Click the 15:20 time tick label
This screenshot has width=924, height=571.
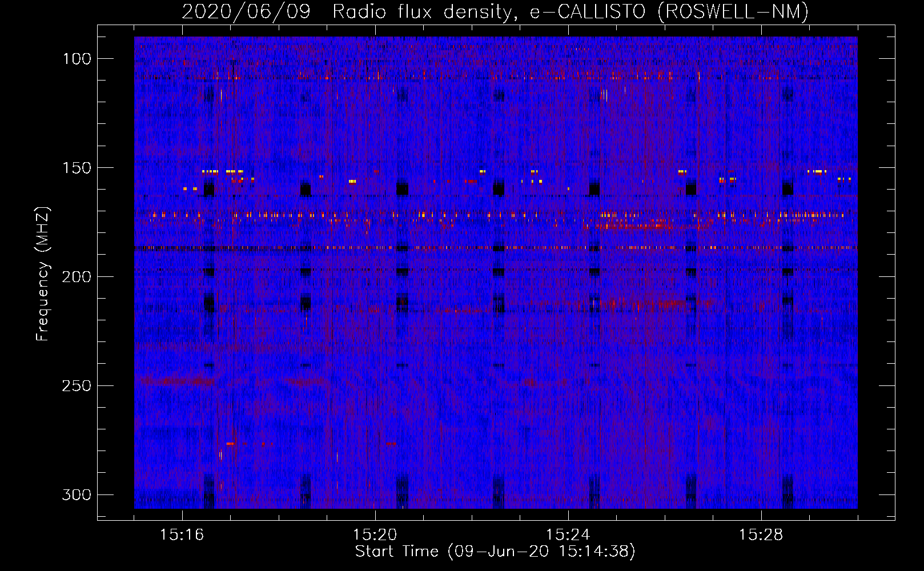375,535
